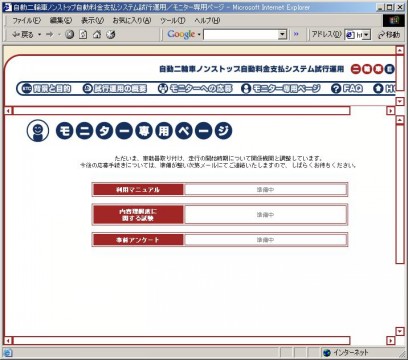The height and width of the screenshot is (360, 408).
Task: Open the お気に入り(A) menu
Action: coord(132,20)
